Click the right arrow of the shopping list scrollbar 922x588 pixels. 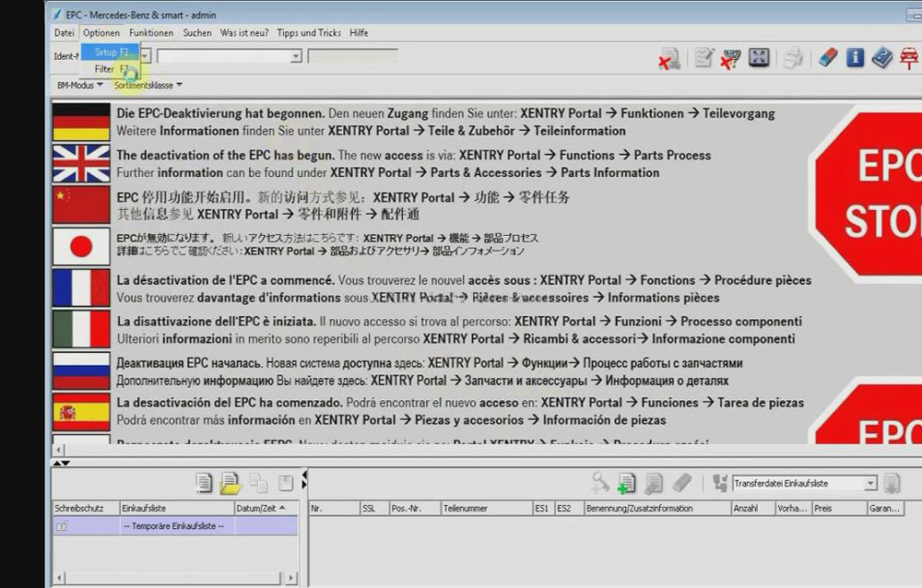291,579
